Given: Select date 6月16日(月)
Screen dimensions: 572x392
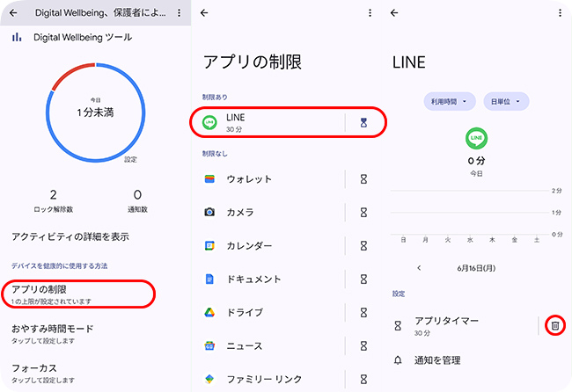Looking at the screenshot, I should pos(476,268).
